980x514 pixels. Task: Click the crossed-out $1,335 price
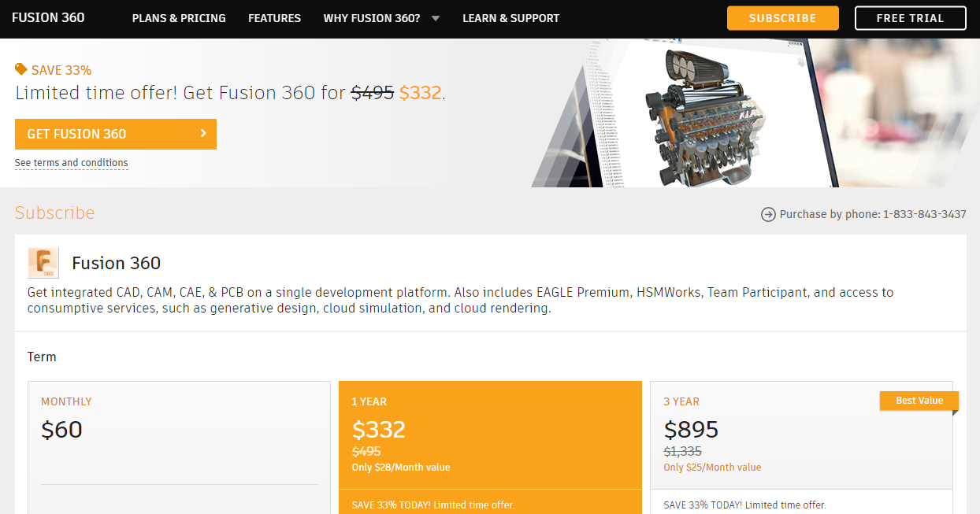coord(682,452)
